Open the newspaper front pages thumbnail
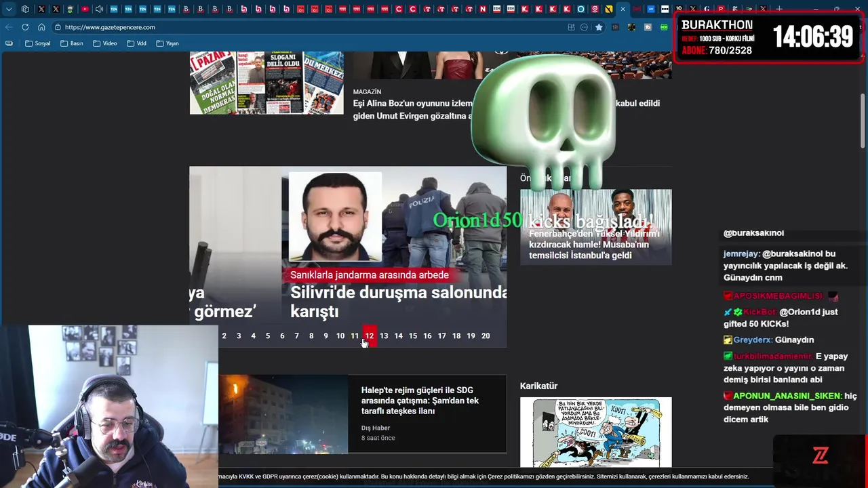868x488 pixels. 267,83
